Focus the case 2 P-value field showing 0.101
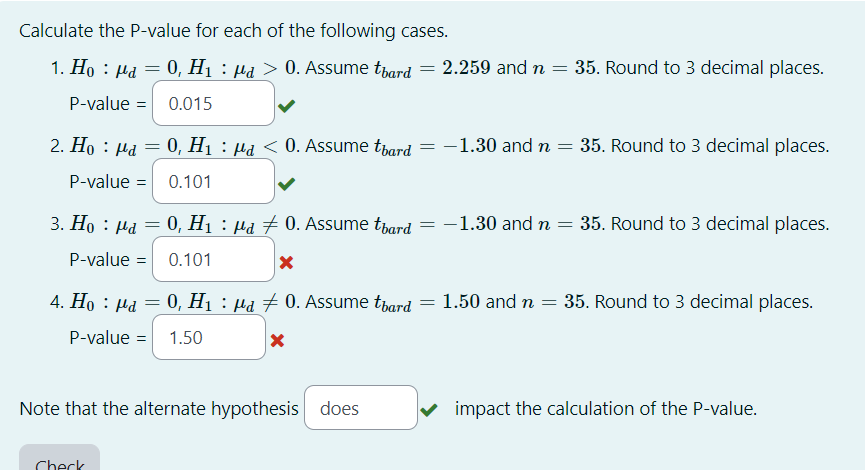Screen dimensions: 865x470 [x=213, y=181]
